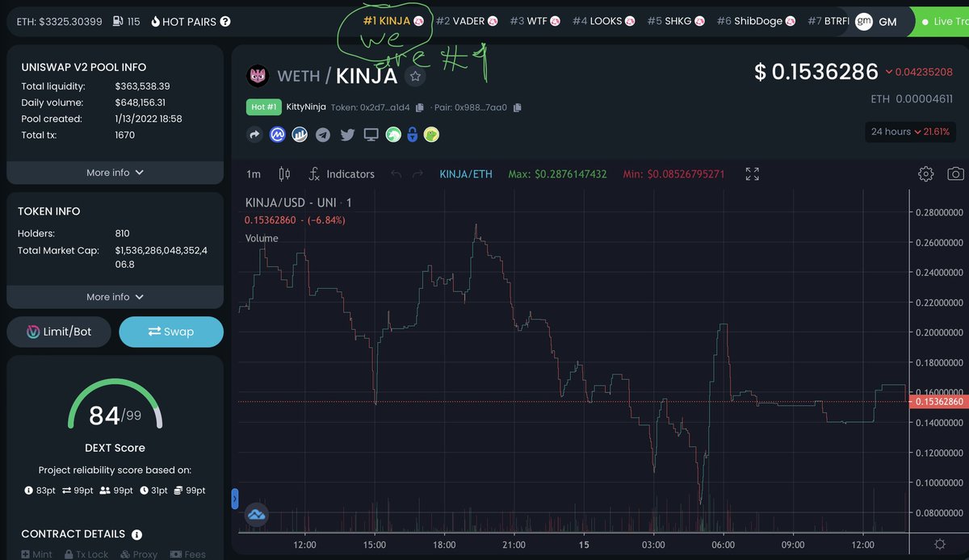Click the Hot #1 green badge
The image size is (969, 560).
click(263, 107)
